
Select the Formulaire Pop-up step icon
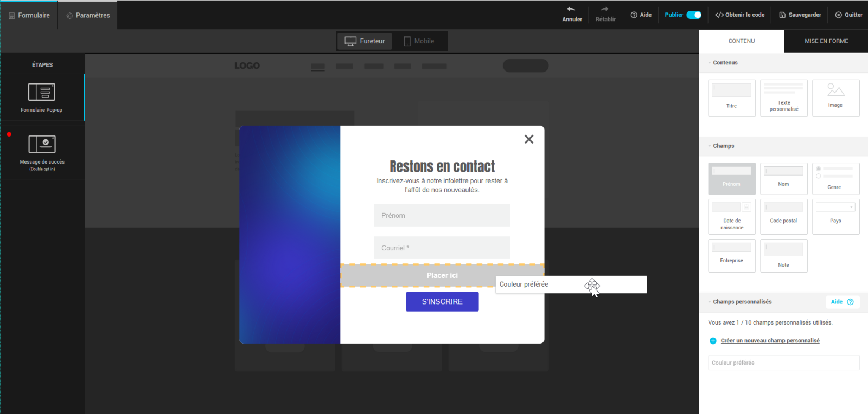coord(42,92)
